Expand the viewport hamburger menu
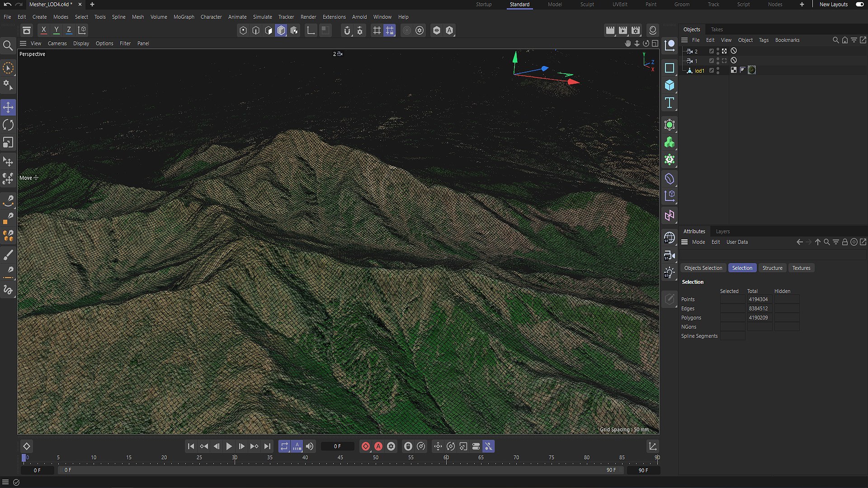 coord(23,43)
